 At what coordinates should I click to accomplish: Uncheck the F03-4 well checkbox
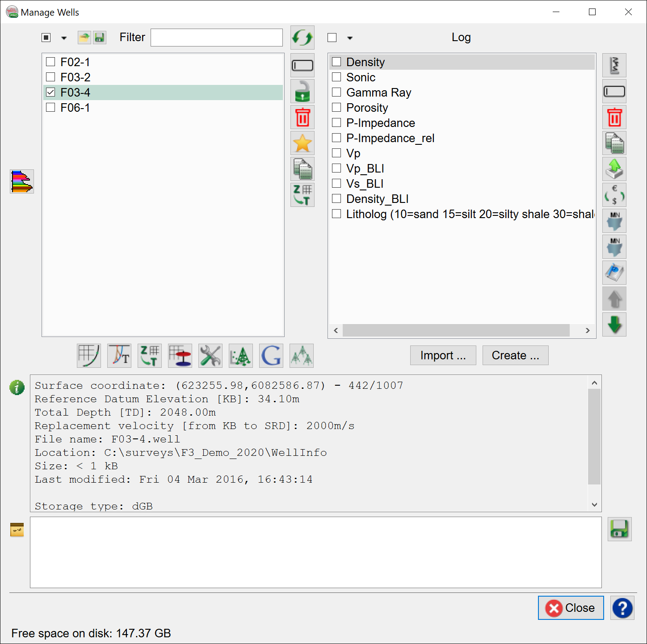pos(51,93)
